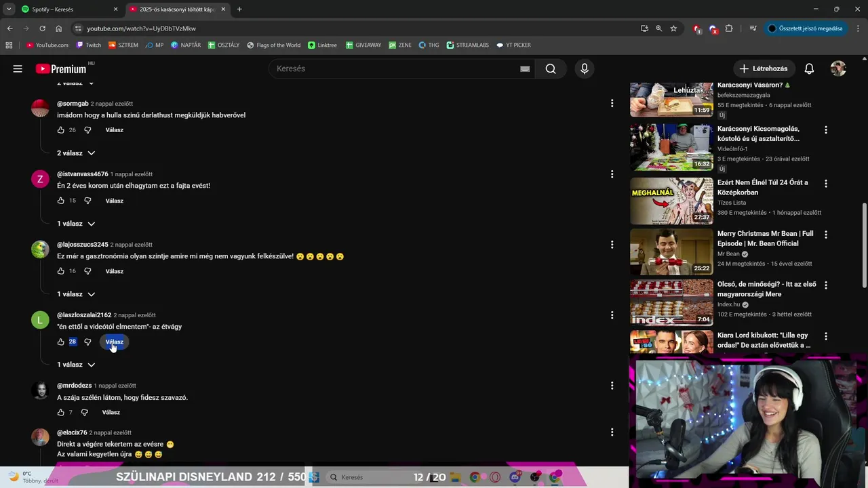Open the YT PICKER bookmark
The width and height of the screenshot is (868, 488).
click(513, 45)
